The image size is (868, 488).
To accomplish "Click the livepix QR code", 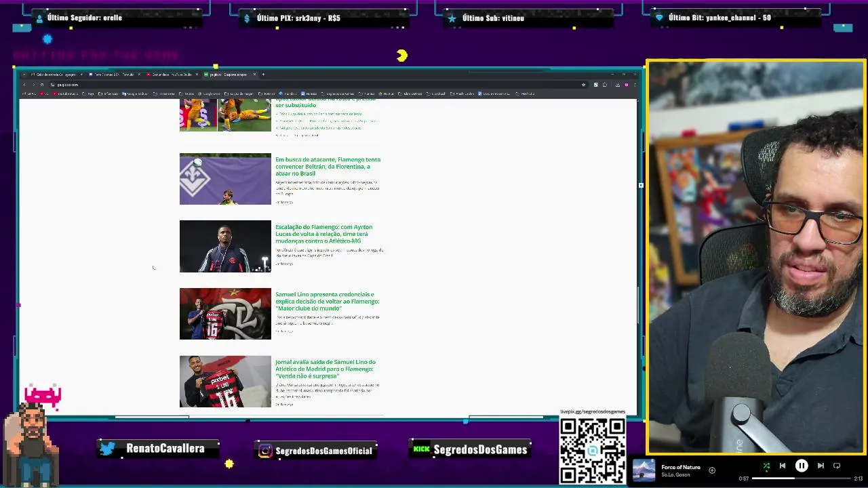I will (593, 451).
